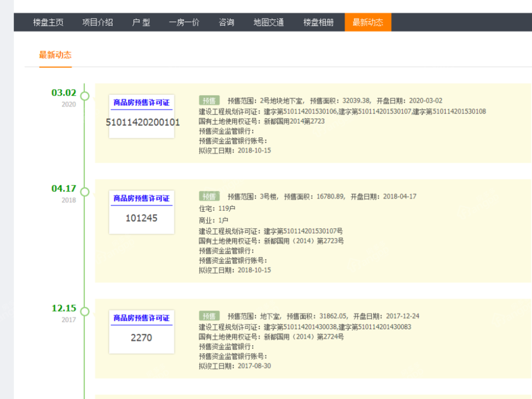The height and width of the screenshot is (399, 532).
Task: Open permit card 51011420200101
Action: pos(141,116)
